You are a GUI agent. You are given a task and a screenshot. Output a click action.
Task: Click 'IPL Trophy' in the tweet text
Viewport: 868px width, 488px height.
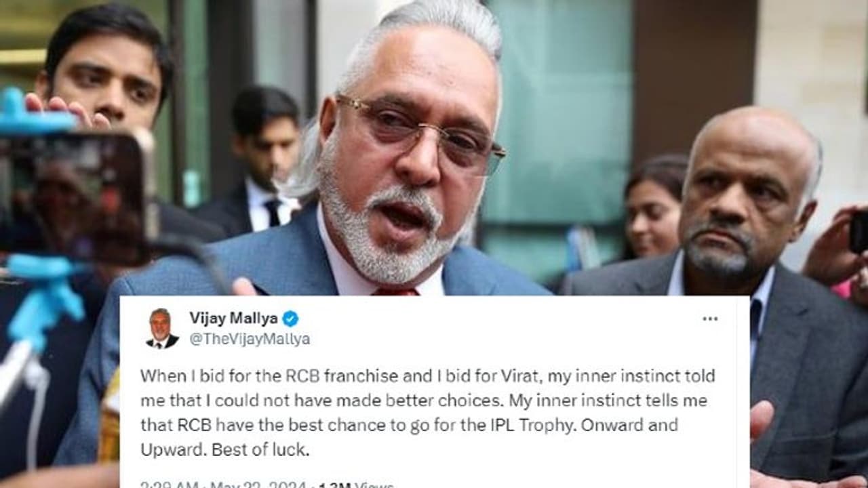[563, 425]
